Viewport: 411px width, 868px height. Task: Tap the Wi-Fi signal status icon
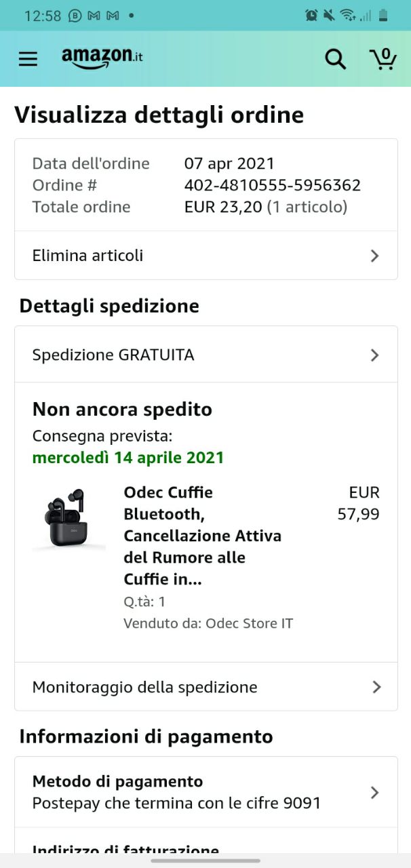point(348,15)
